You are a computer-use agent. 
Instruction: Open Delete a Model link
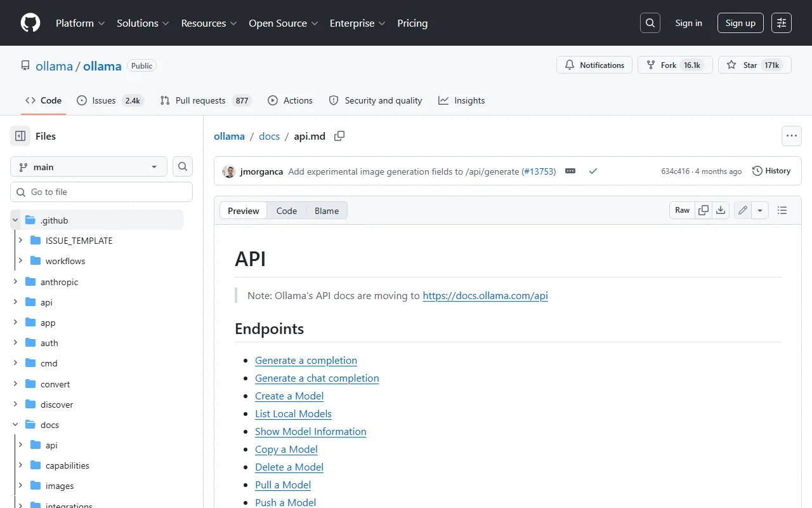(289, 467)
